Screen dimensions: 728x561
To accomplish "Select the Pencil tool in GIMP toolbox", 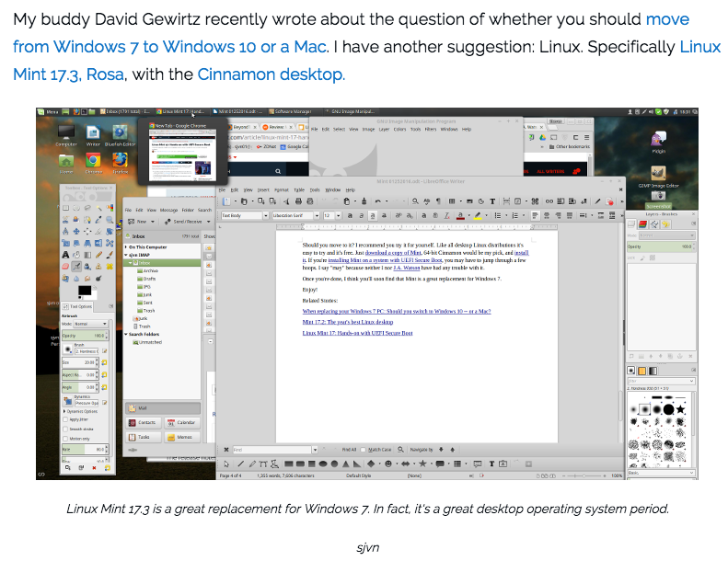I will [x=98, y=254].
